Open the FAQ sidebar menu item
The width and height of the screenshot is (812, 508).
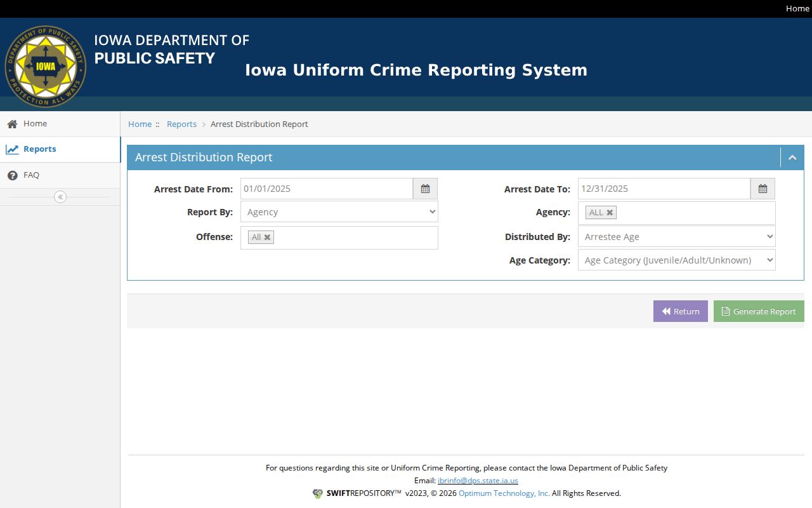[x=60, y=175]
